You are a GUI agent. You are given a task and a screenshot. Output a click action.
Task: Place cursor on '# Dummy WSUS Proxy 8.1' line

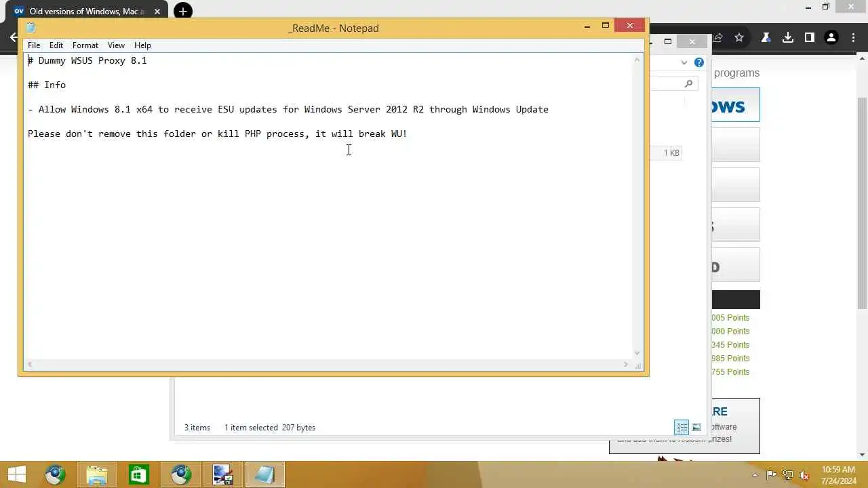coord(87,60)
